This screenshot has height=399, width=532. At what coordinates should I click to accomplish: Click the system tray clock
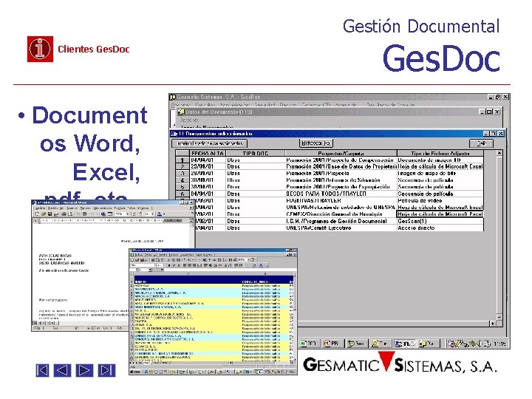499,344
